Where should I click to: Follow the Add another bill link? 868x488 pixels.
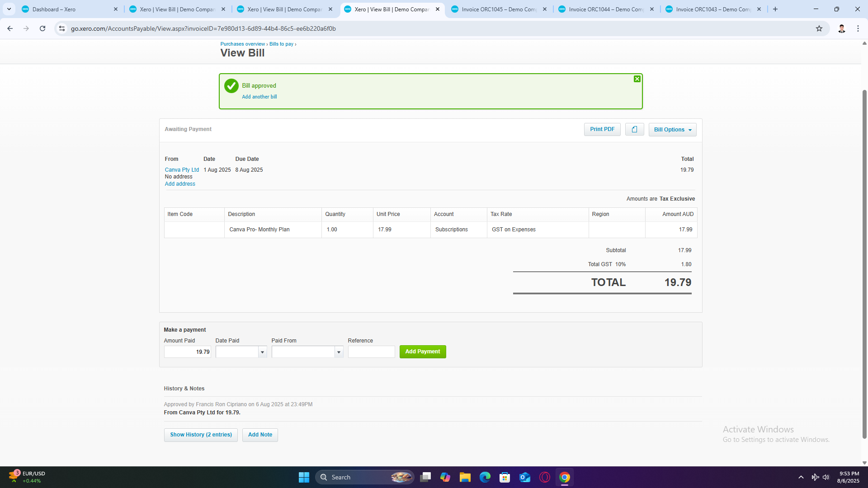[x=259, y=97]
